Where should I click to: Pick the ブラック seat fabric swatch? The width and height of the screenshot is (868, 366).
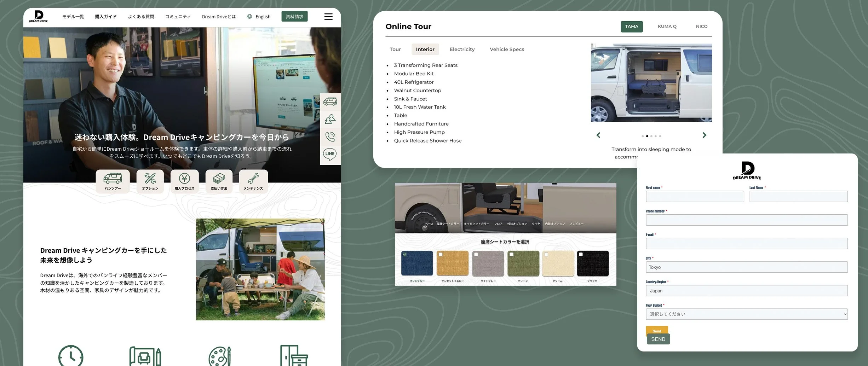coord(593,263)
